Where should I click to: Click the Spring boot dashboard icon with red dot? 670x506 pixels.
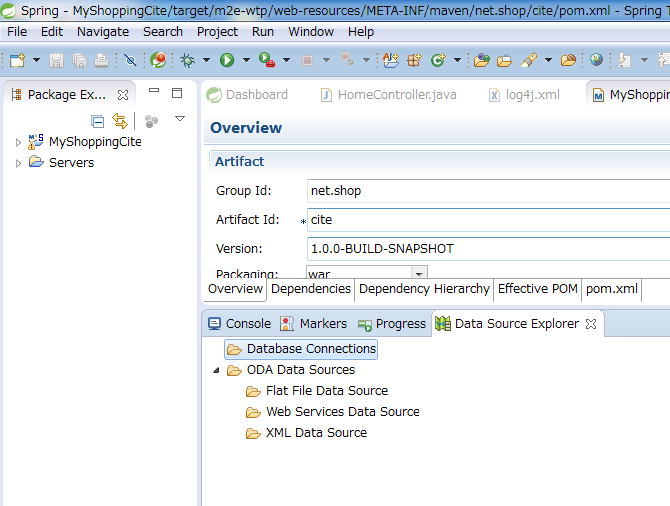click(158, 60)
